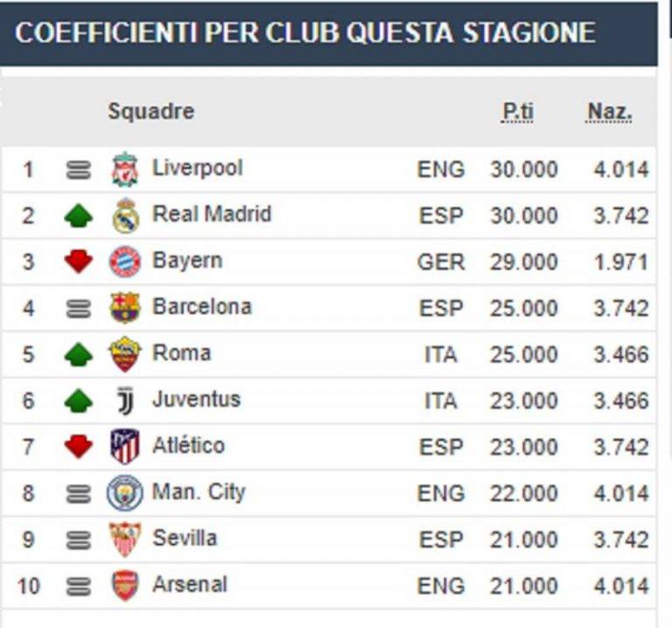Select the Squadre column header
Screen dimensions: 672x628
(150, 112)
